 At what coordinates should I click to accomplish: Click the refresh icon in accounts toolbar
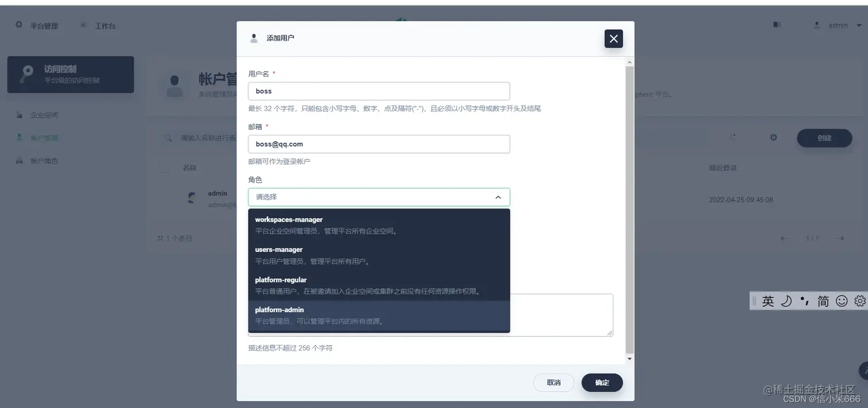tap(733, 138)
